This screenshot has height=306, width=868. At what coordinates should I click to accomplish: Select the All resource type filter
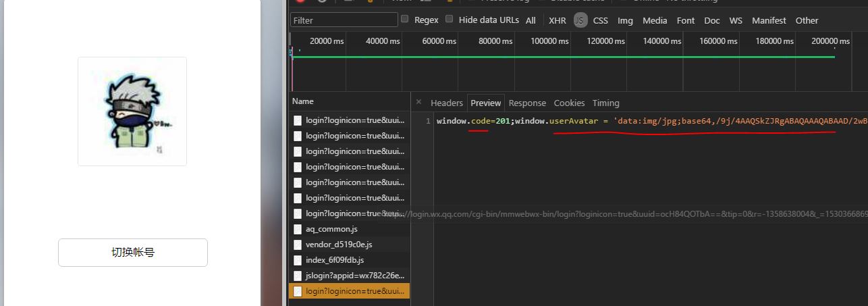coord(531,20)
